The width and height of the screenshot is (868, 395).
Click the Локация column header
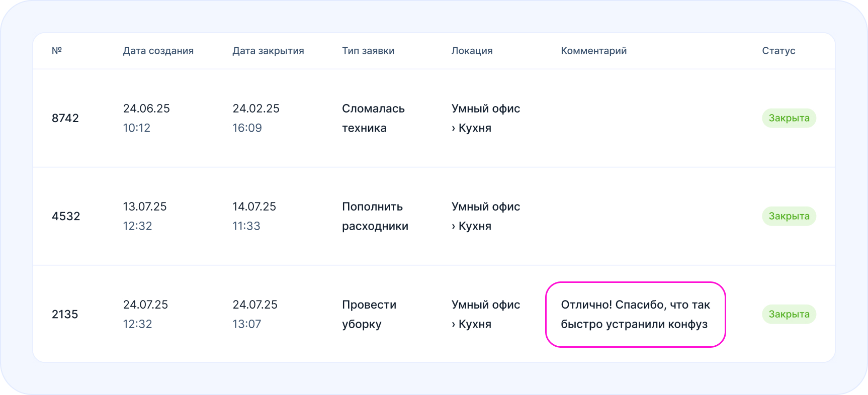472,51
